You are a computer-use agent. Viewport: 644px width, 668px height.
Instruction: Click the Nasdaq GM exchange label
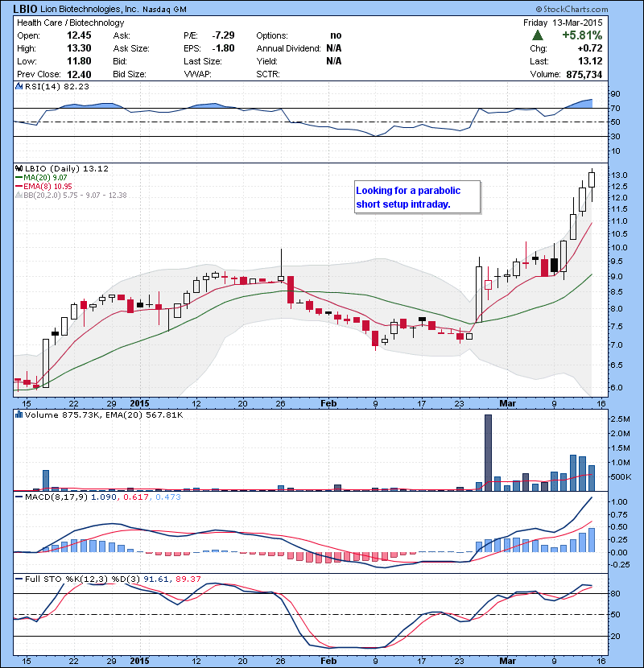pyautogui.click(x=164, y=10)
